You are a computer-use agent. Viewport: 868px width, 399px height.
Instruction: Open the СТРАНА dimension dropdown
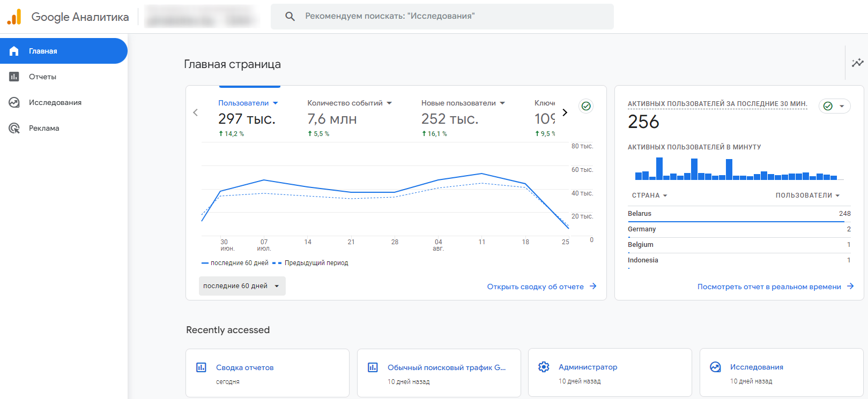pos(649,195)
